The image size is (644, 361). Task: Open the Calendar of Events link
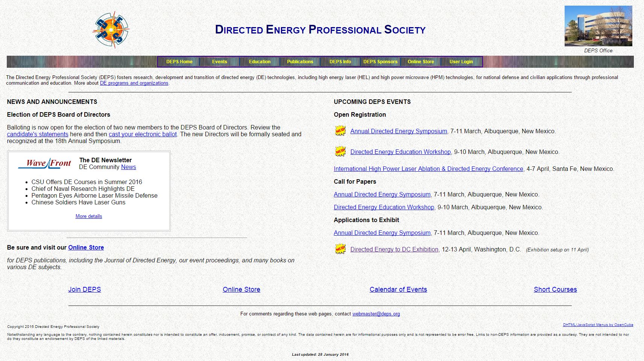click(398, 289)
